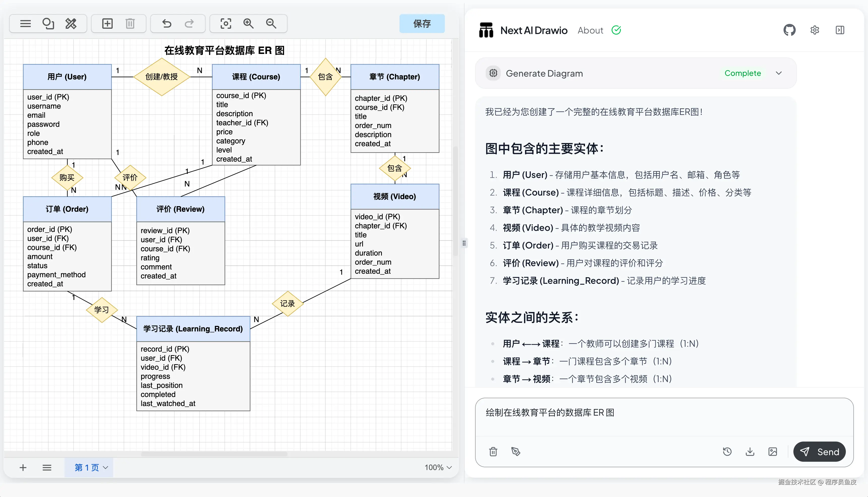The width and height of the screenshot is (868, 497).
Task: Open the pages list icon at bottom
Action: (x=47, y=467)
